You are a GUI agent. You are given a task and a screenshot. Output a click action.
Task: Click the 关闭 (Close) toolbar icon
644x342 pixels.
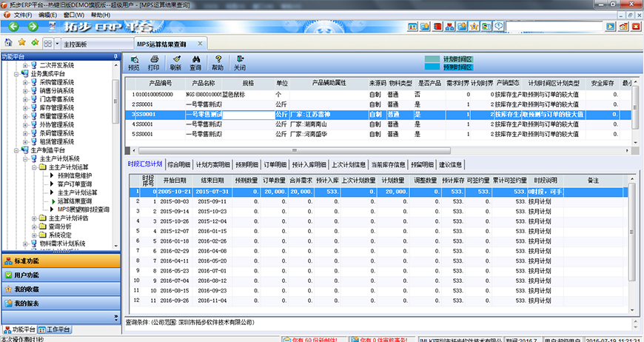click(x=240, y=62)
